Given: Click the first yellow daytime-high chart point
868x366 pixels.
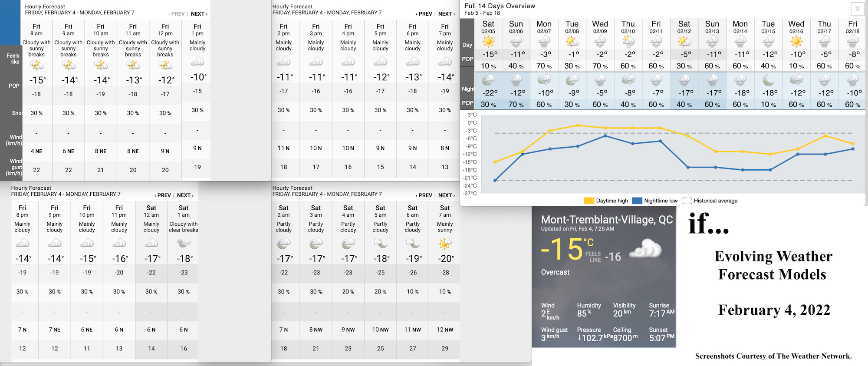Looking at the screenshot, I should (495, 162).
